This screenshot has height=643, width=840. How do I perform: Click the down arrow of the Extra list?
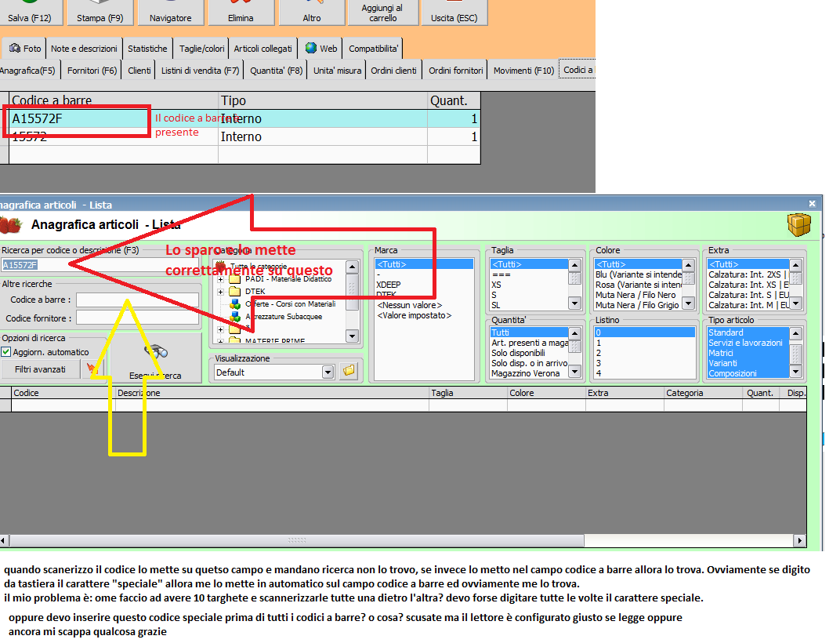tap(796, 303)
